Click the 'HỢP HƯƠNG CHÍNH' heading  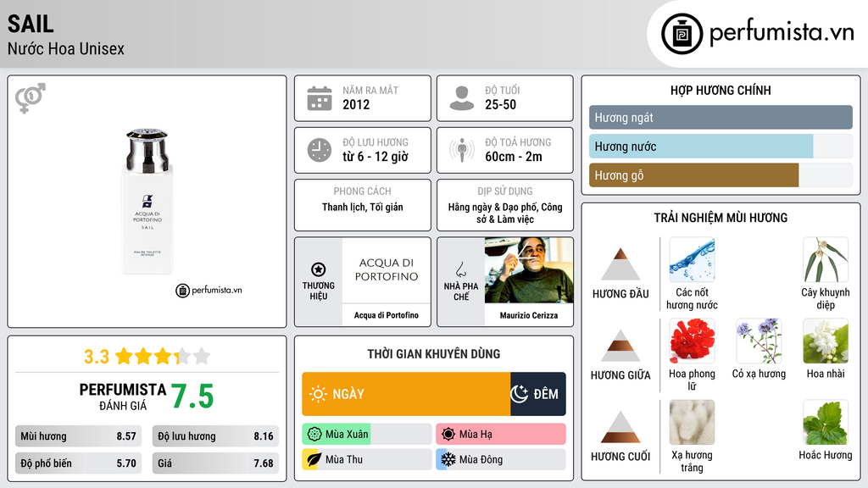(x=721, y=90)
